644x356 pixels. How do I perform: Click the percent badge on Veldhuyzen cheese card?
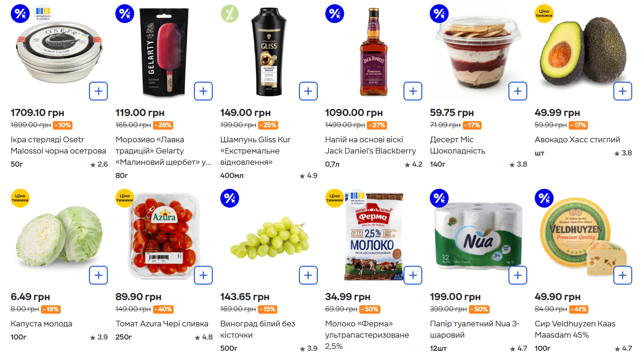click(x=544, y=198)
